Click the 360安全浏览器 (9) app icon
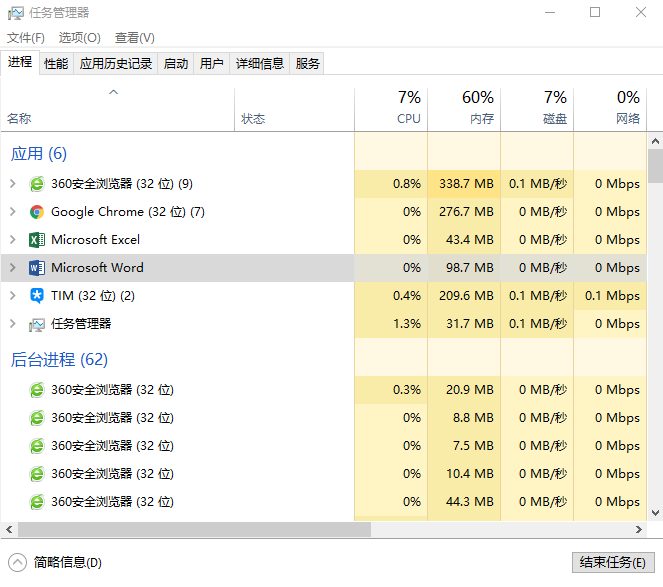663x587 pixels. 37,184
